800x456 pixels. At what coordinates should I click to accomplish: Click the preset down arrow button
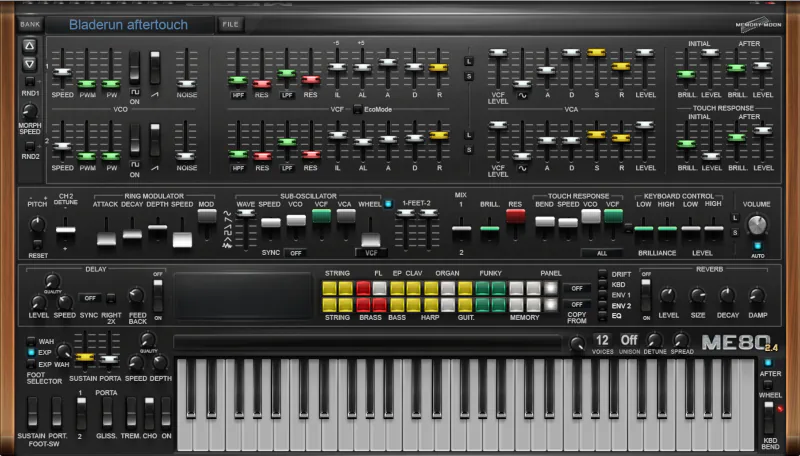click(30, 64)
